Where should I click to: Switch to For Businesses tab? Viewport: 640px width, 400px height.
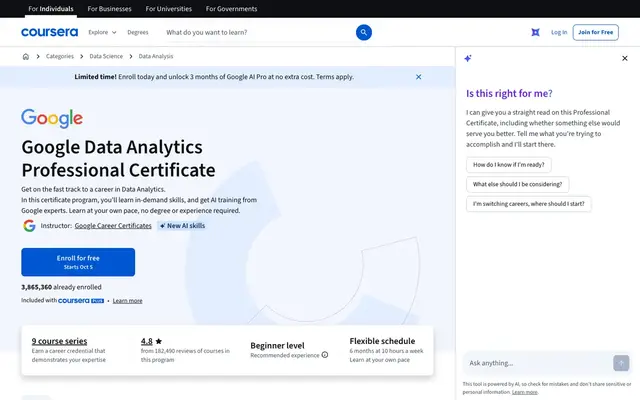(109, 9)
